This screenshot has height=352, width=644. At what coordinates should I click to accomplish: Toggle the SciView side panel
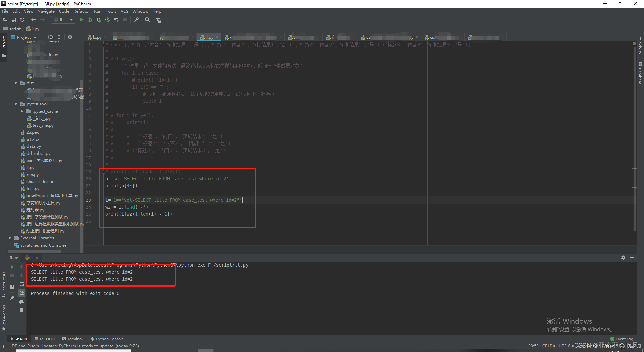(x=640, y=46)
